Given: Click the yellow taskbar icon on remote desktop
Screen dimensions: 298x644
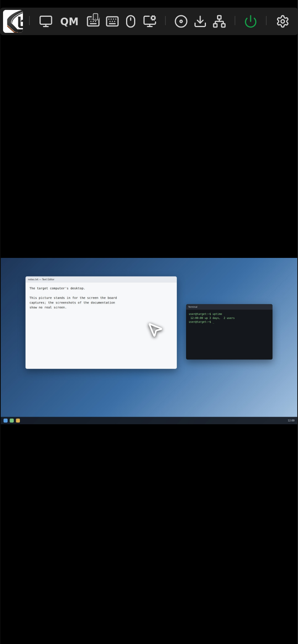Looking at the screenshot, I should [x=18, y=420].
